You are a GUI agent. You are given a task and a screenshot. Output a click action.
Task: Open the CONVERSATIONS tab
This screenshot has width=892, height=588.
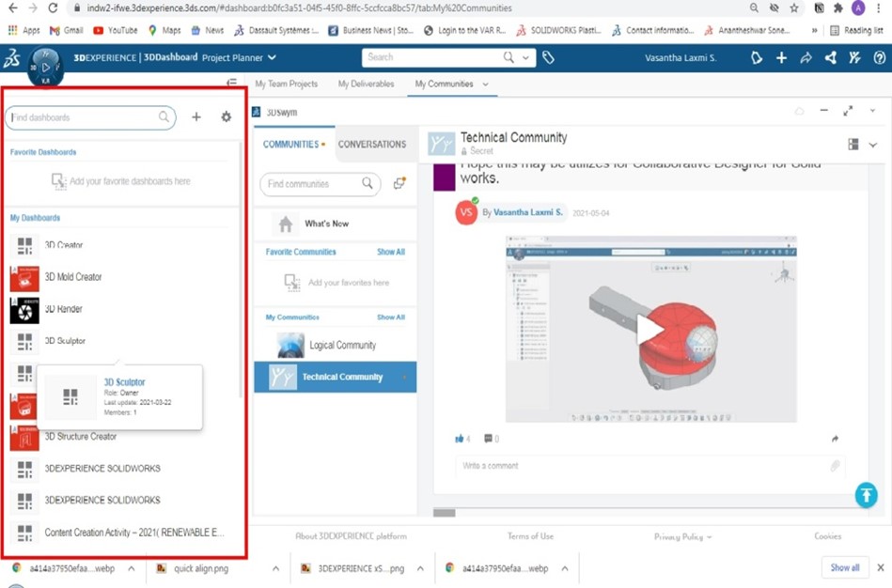[372, 145]
